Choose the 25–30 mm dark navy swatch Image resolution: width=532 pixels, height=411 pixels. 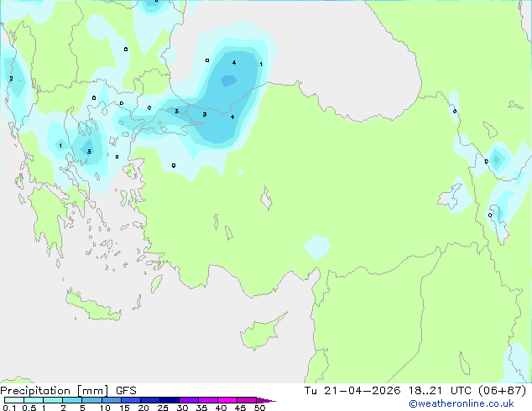pyautogui.click(x=169, y=400)
